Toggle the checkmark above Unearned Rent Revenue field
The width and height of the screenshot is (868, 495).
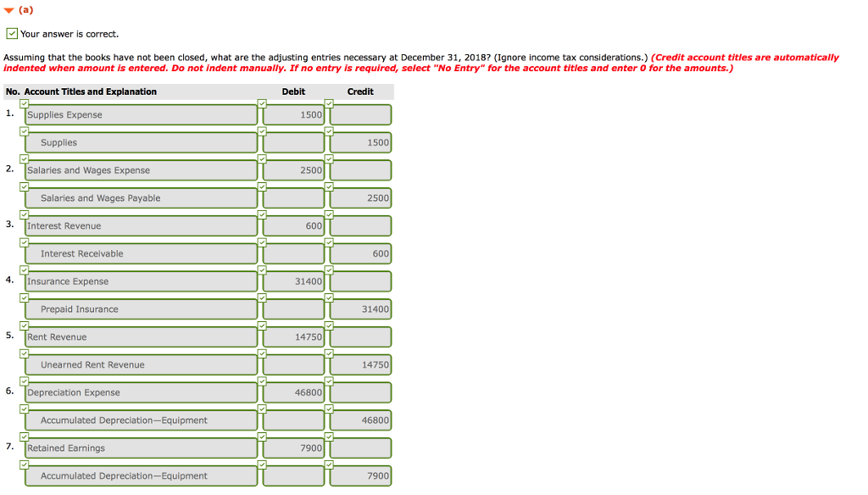23,353
